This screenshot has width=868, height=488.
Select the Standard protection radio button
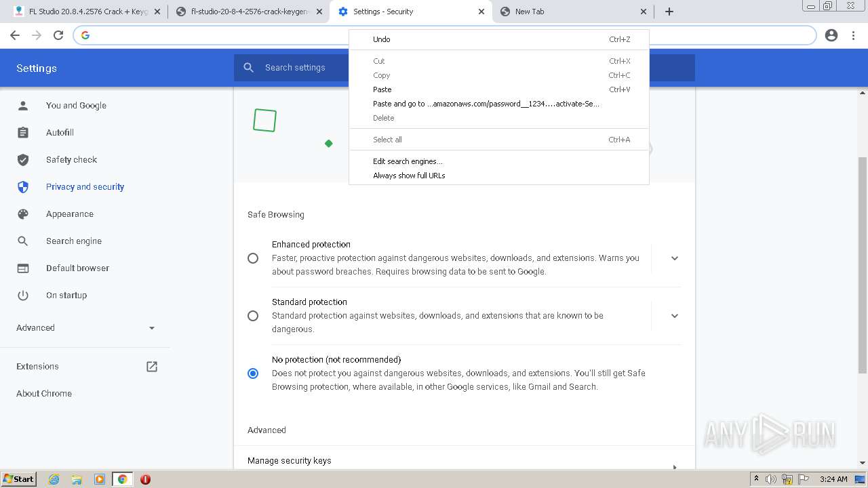coord(253,316)
